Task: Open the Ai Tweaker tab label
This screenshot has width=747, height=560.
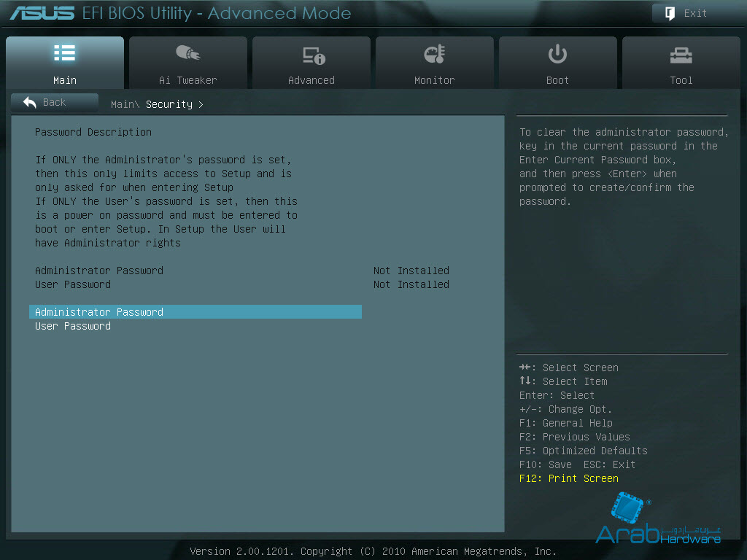Action: 187,80
